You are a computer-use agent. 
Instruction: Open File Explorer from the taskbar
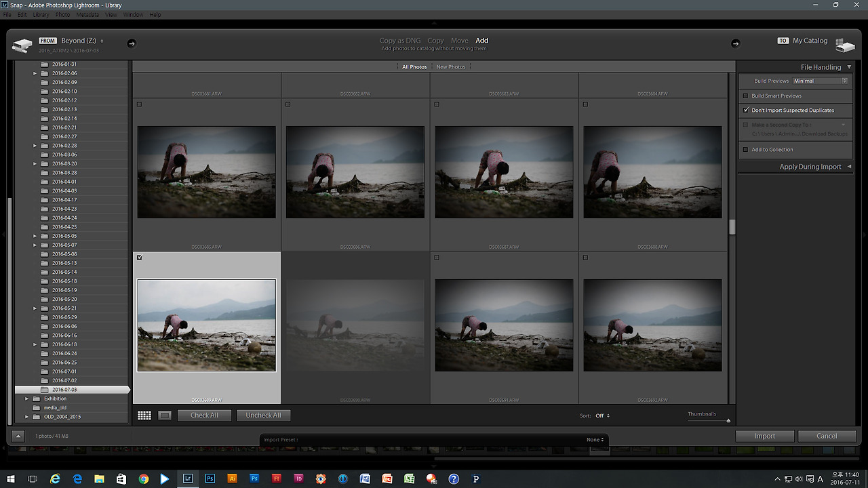tap(100, 479)
